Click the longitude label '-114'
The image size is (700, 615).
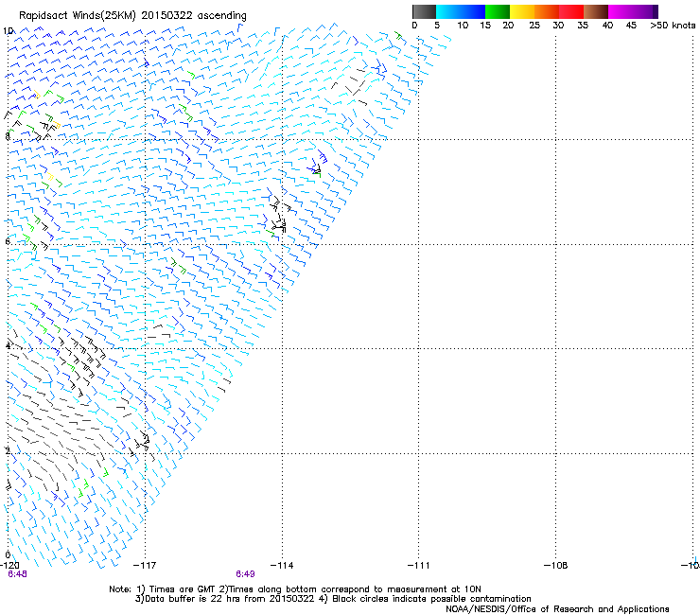(x=282, y=566)
